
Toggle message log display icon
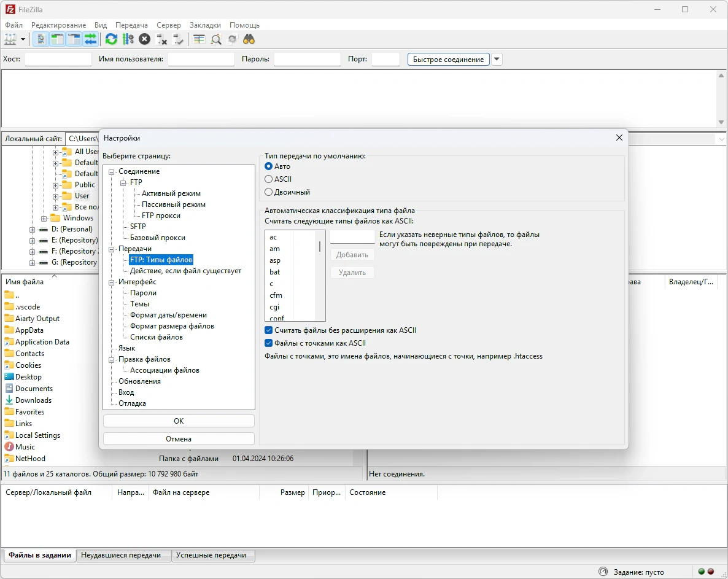pos(41,39)
